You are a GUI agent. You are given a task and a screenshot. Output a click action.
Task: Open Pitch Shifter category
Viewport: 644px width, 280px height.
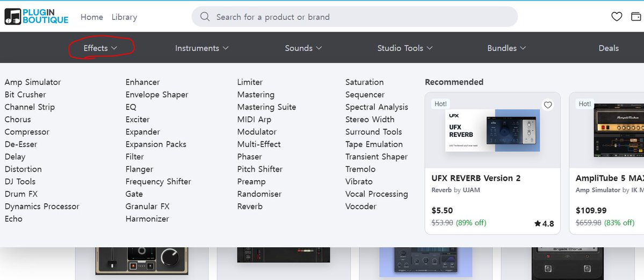tap(259, 169)
